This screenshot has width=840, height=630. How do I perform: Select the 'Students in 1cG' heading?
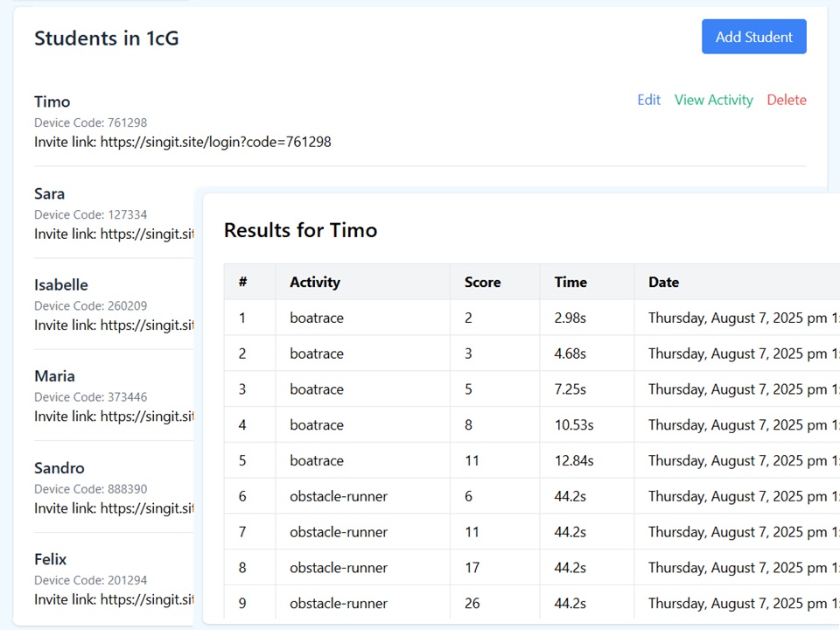pyautogui.click(x=107, y=38)
